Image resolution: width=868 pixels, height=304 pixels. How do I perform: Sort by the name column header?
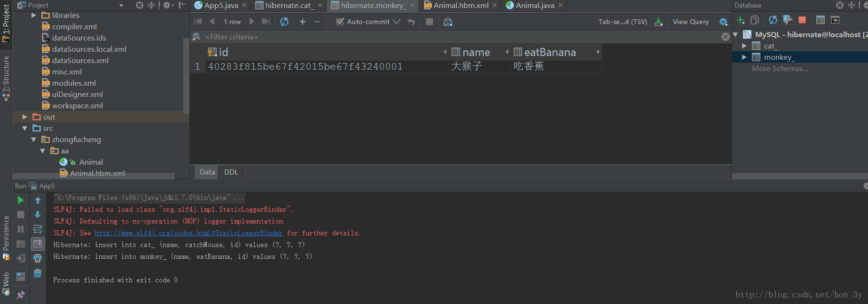click(480, 52)
